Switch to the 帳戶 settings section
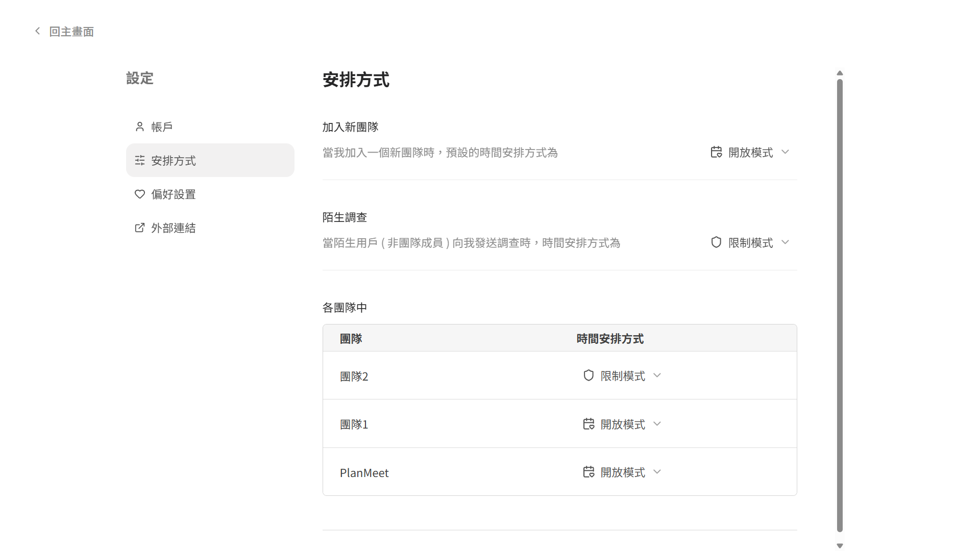The image size is (980, 551). [x=161, y=126]
